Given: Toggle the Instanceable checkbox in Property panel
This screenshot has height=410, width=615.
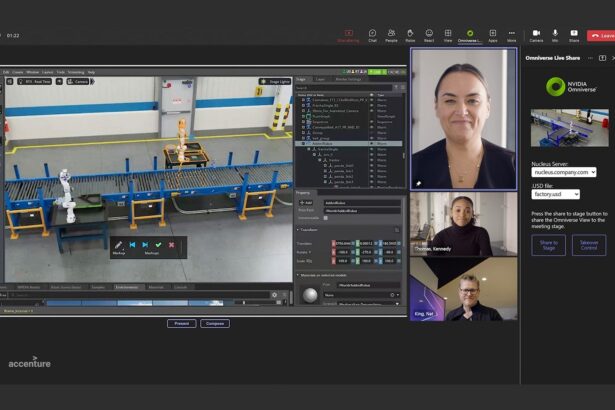Looking at the screenshot, I should [325, 218].
